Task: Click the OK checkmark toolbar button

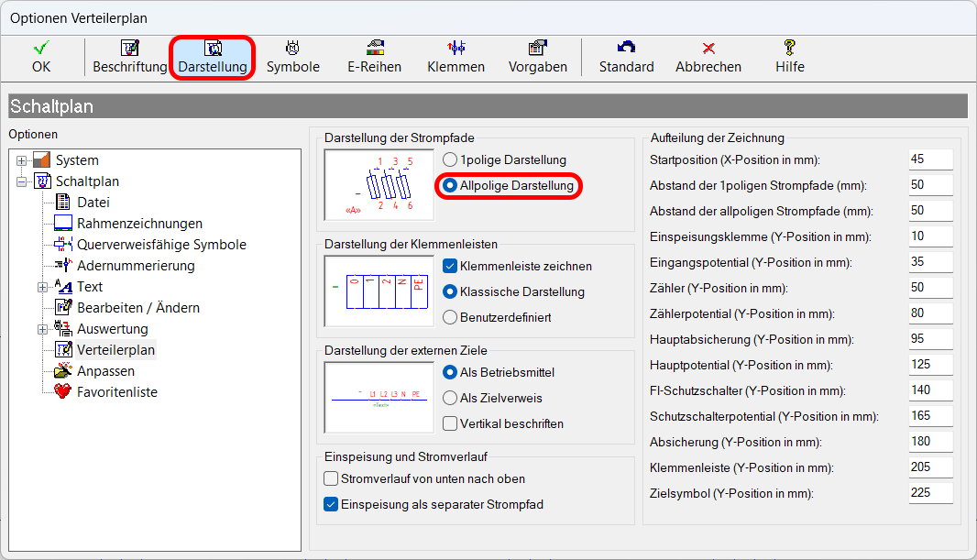Action: click(x=41, y=57)
